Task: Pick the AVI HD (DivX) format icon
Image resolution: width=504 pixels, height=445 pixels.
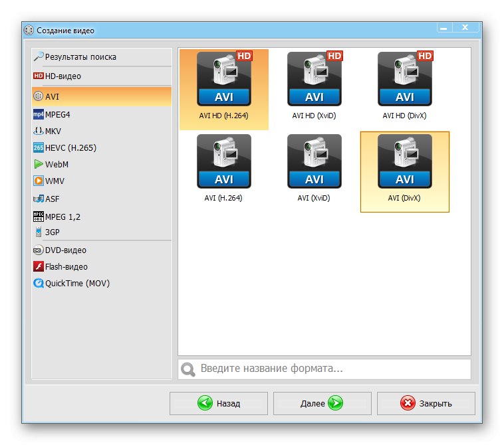Action: [x=405, y=78]
